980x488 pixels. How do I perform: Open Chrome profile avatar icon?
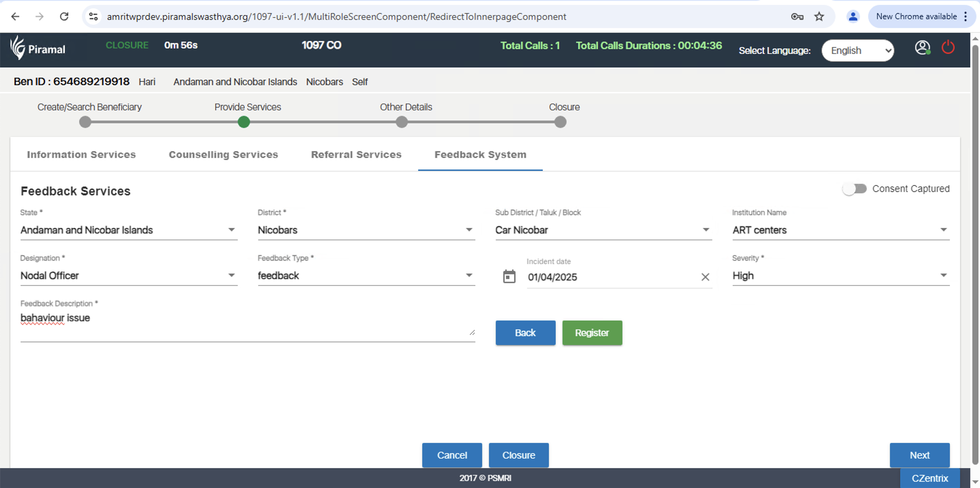coord(853,16)
